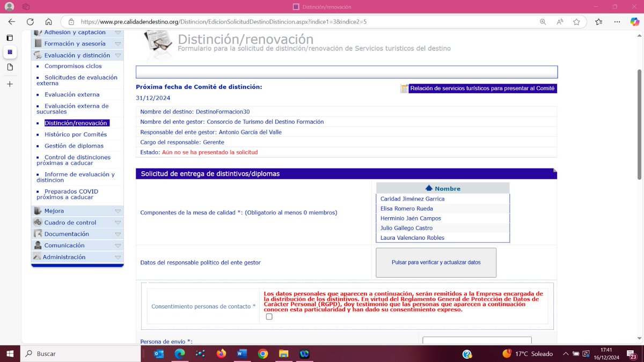The width and height of the screenshot is (644, 362).
Task: Show hidden system tray icons
Action: tap(566, 354)
